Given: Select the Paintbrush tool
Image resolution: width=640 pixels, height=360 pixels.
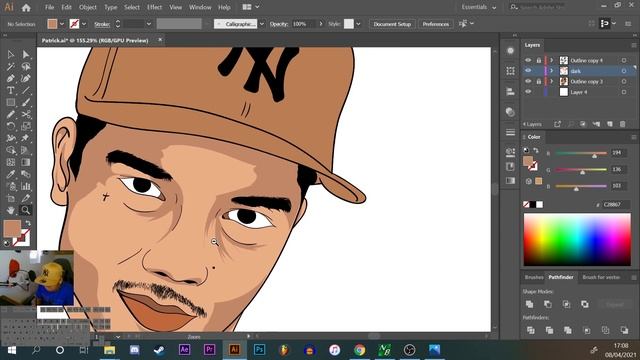Looking at the screenshot, I should coord(26,102).
